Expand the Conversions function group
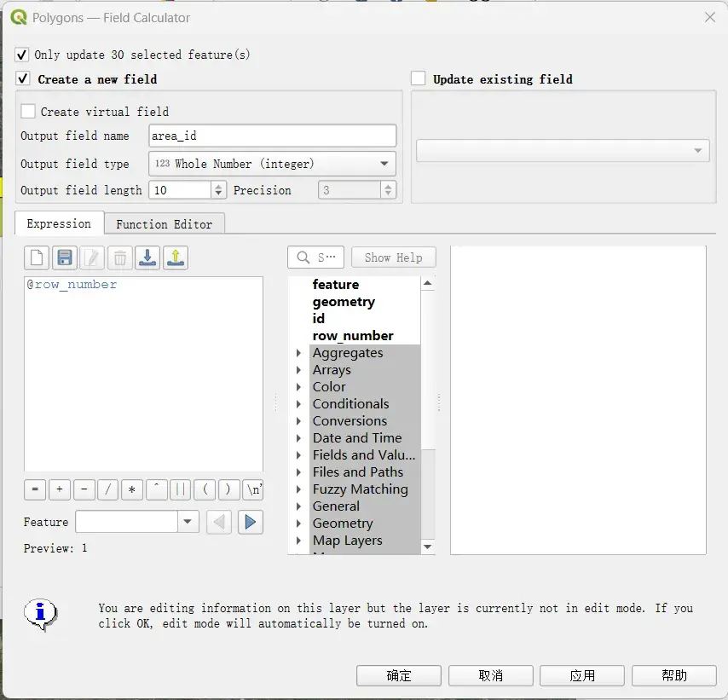The width and height of the screenshot is (728, 700). (299, 421)
